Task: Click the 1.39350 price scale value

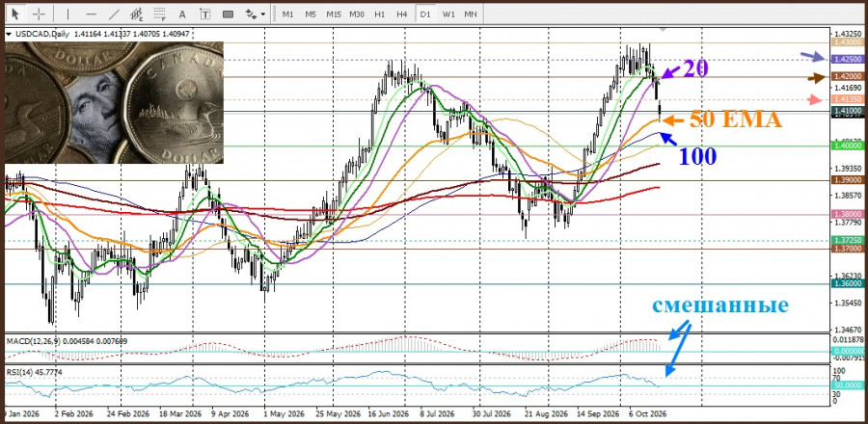Action: click(x=847, y=168)
